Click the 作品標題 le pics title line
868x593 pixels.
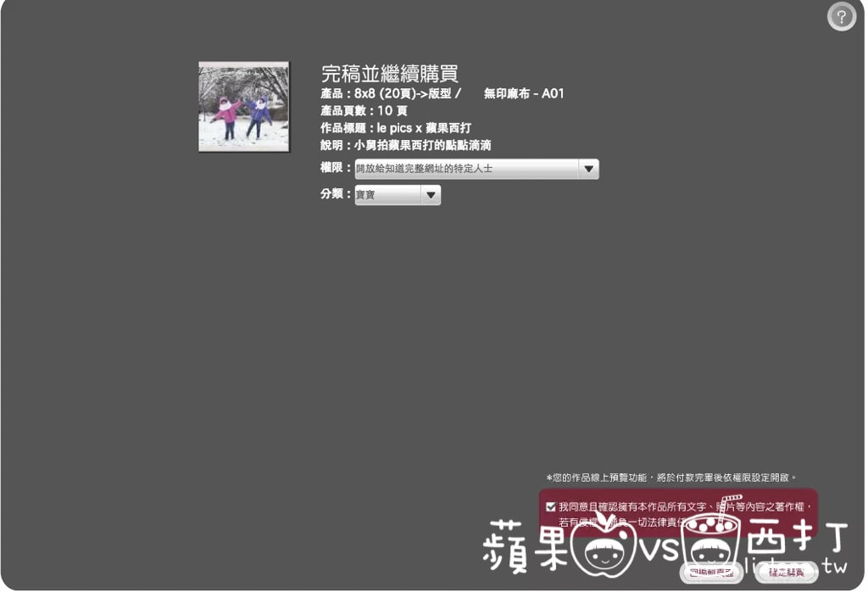pos(395,128)
